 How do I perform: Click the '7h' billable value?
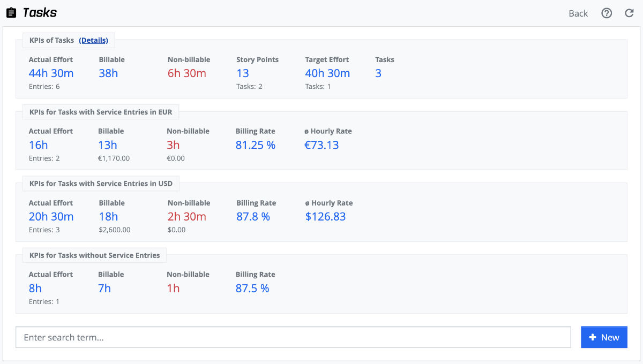pos(104,289)
